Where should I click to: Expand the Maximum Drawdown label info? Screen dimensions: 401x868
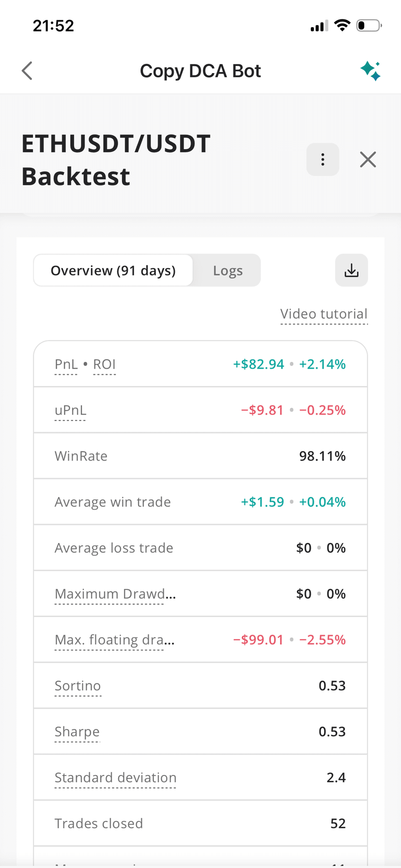tap(115, 594)
